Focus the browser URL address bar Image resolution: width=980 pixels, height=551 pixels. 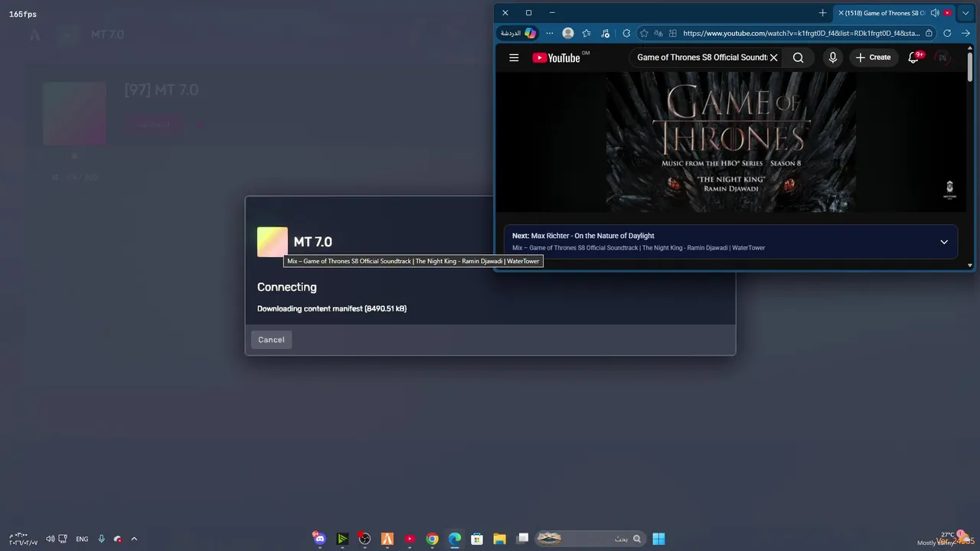(x=801, y=34)
